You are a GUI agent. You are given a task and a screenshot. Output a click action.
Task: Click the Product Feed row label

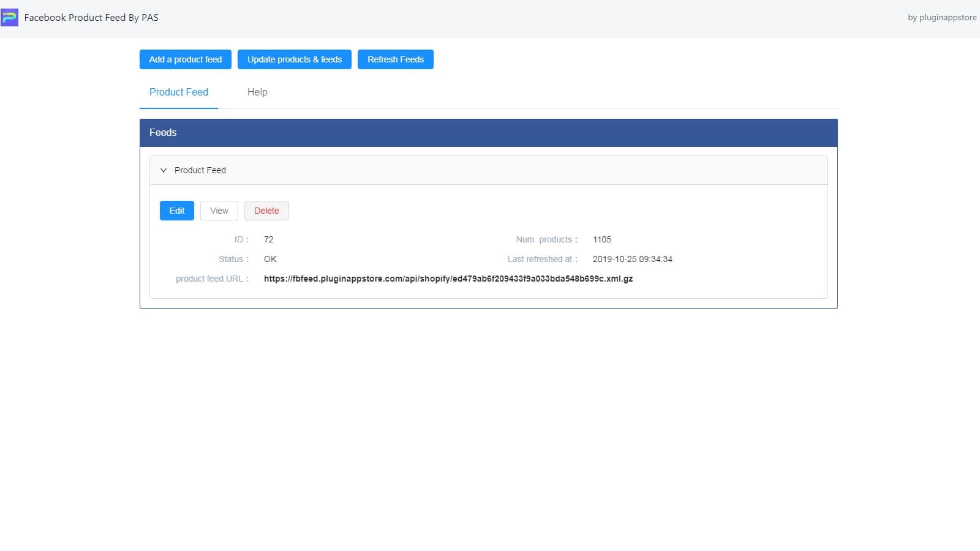[x=200, y=170]
